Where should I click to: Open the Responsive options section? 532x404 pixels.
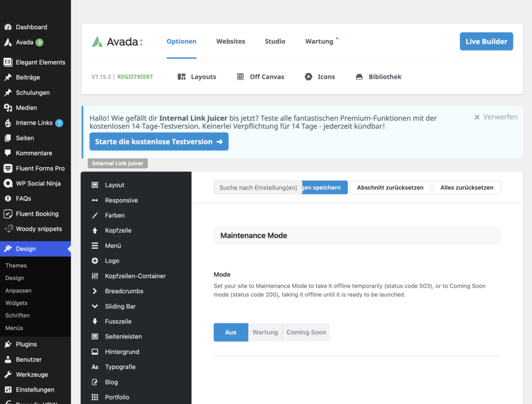click(136, 200)
